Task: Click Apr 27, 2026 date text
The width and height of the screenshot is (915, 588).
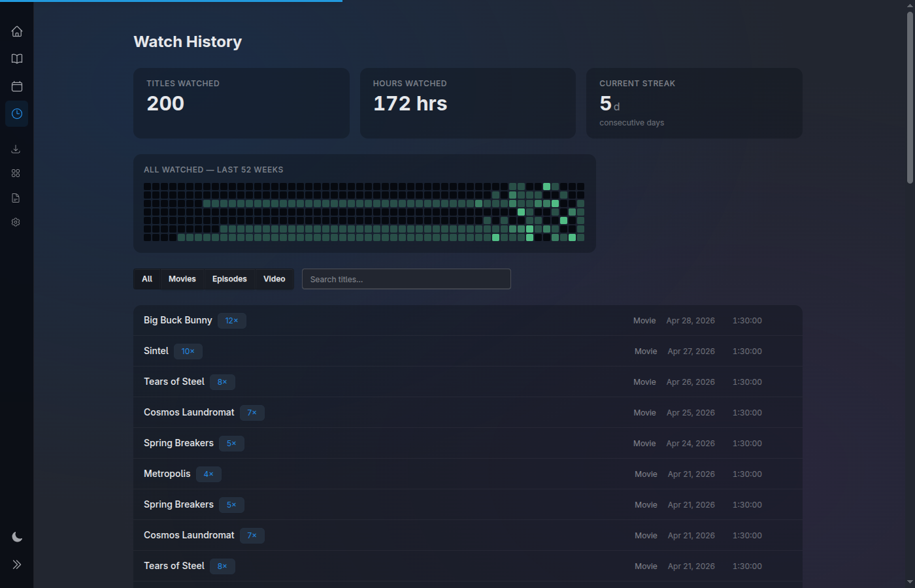Action: (x=691, y=351)
